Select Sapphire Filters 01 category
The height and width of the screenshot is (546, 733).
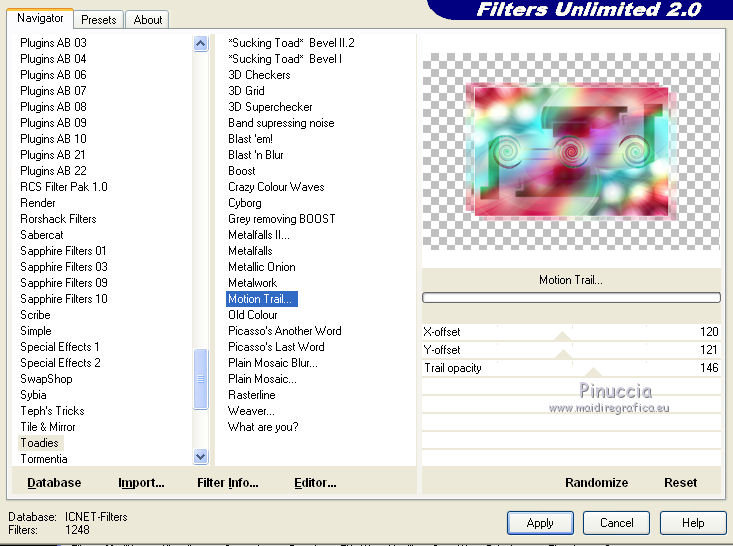click(63, 251)
